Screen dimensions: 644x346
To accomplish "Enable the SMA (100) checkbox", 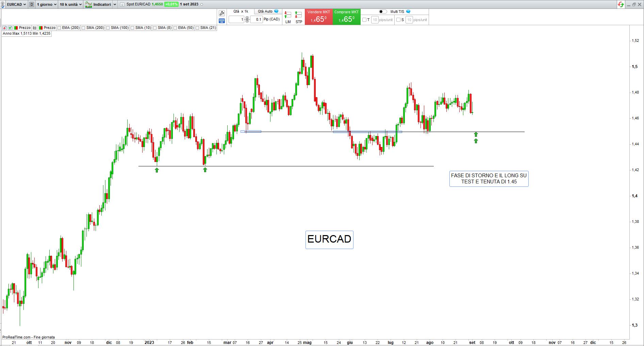I will tap(108, 28).
